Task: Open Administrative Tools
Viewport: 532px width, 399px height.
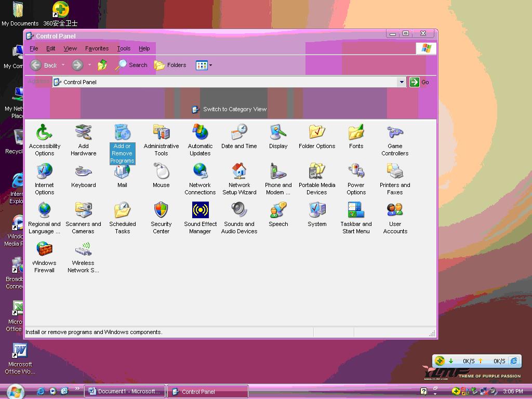Action: (x=161, y=140)
